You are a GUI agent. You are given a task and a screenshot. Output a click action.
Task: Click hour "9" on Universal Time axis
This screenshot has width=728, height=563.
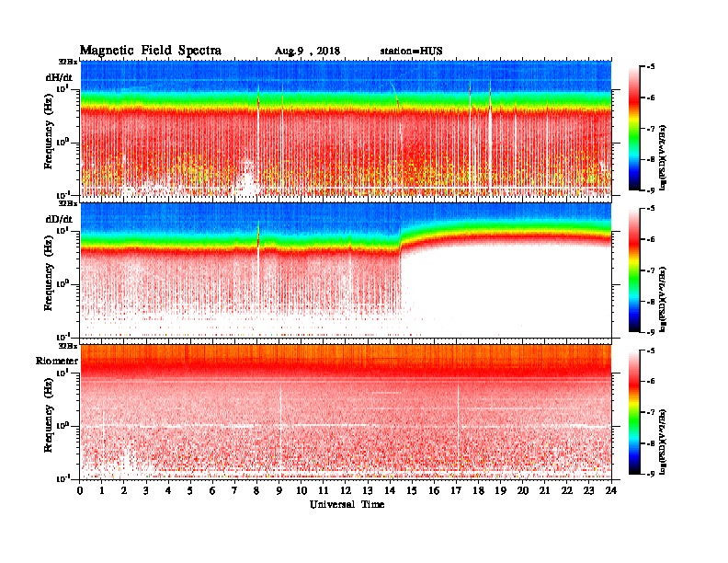[x=279, y=490]
